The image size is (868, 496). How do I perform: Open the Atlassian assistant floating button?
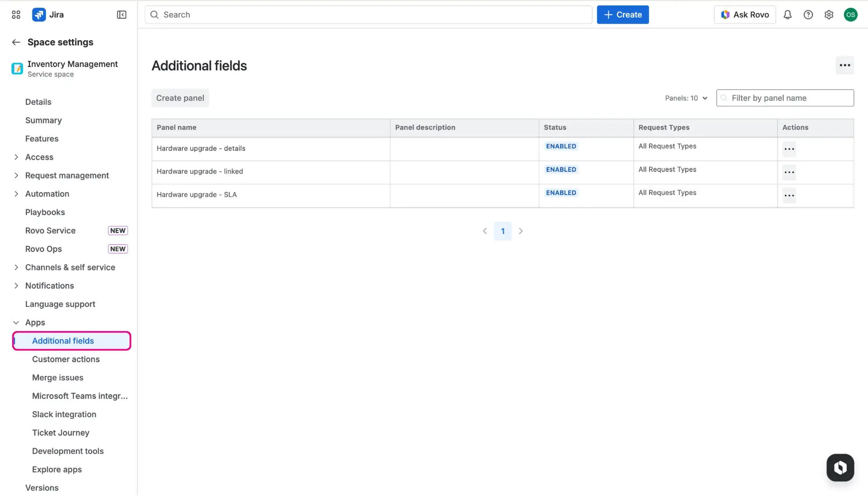pos(840,468)
